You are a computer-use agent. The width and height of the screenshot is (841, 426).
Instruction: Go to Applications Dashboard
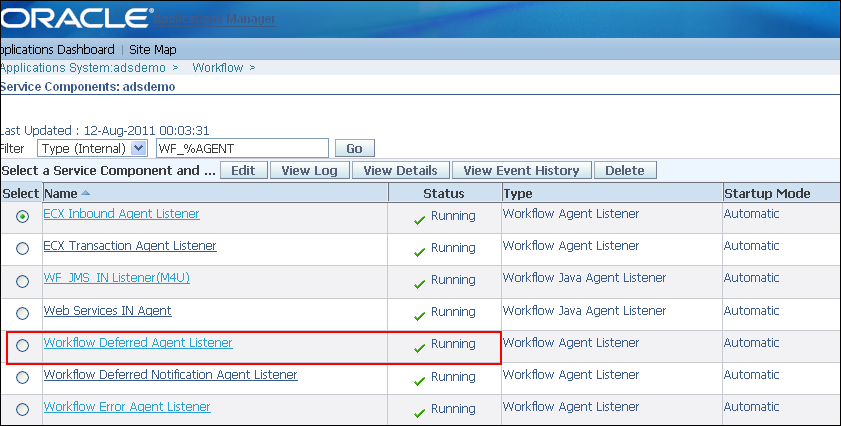pos(57,49)
